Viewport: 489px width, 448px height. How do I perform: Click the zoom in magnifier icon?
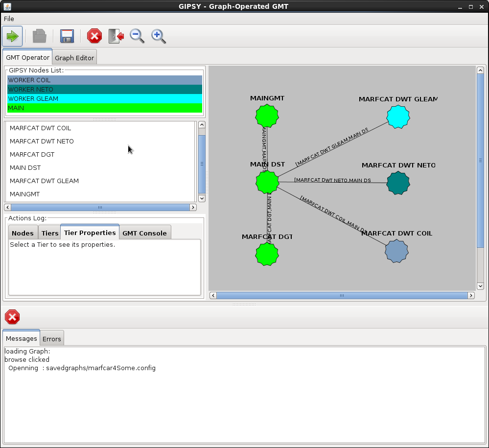pos(159,36)
